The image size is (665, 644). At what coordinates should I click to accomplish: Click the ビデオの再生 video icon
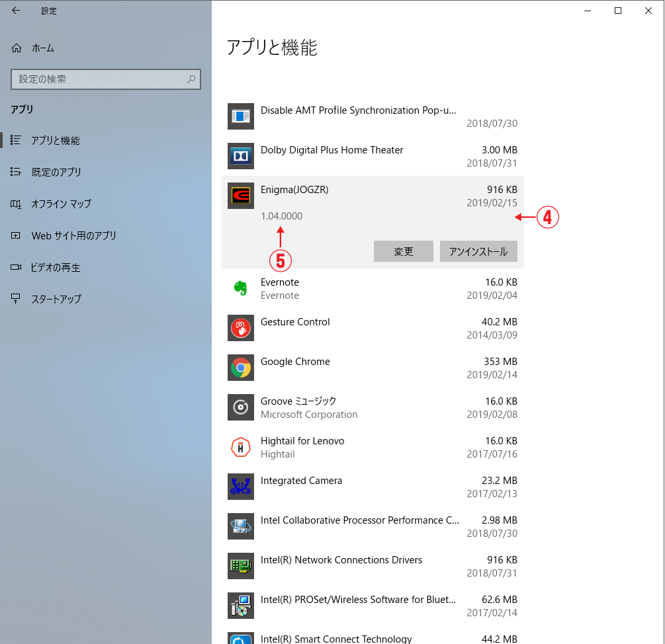[x=15, y=267]
